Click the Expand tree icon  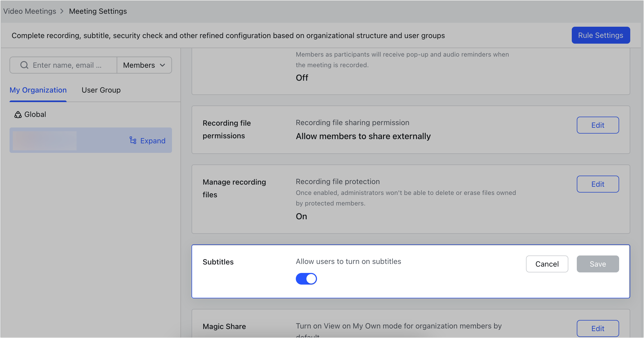click(133, 140)
